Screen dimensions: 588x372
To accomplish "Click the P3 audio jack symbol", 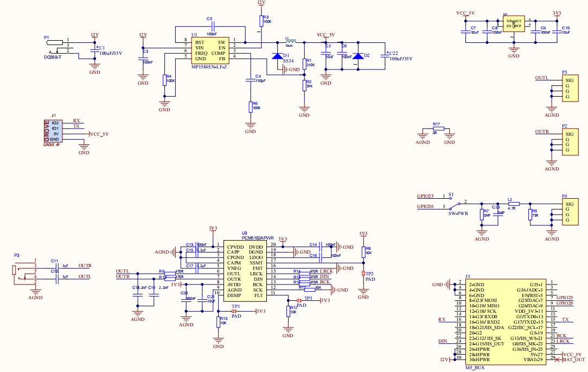I will [x=16, y=272].
